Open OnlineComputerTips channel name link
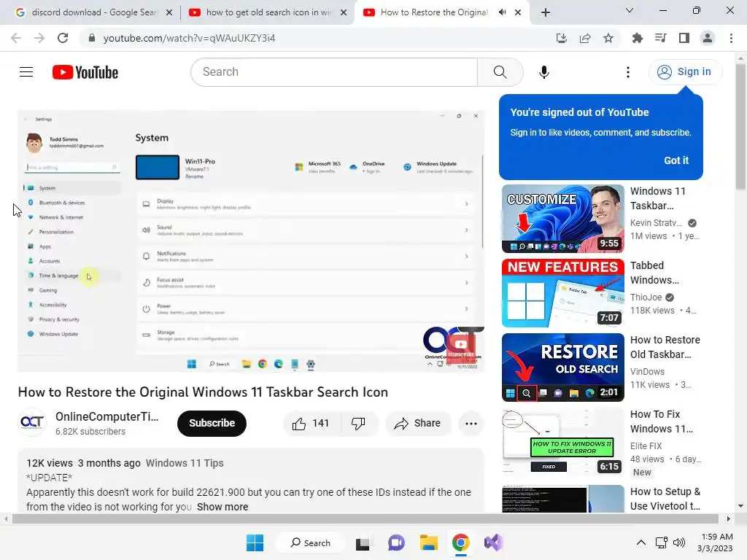Image resolution: width=747 pixels, height=560 pixels. (x=107, y=416)
